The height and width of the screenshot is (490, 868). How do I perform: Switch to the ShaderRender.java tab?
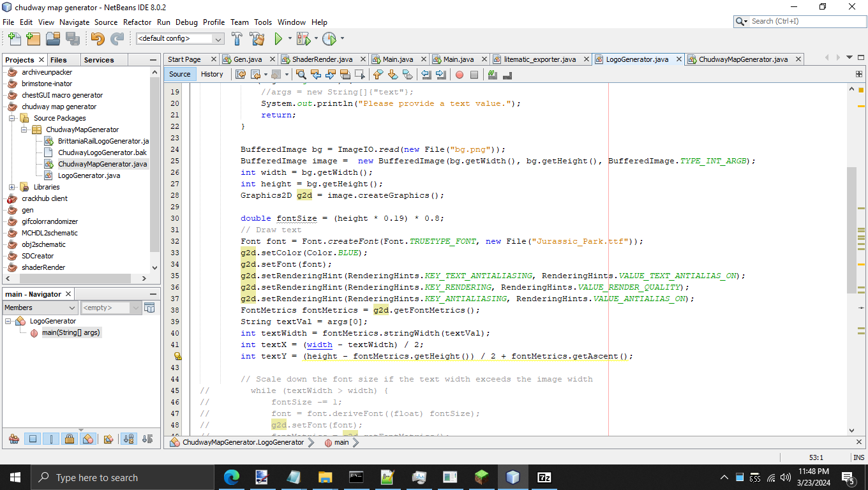point(322,59)
